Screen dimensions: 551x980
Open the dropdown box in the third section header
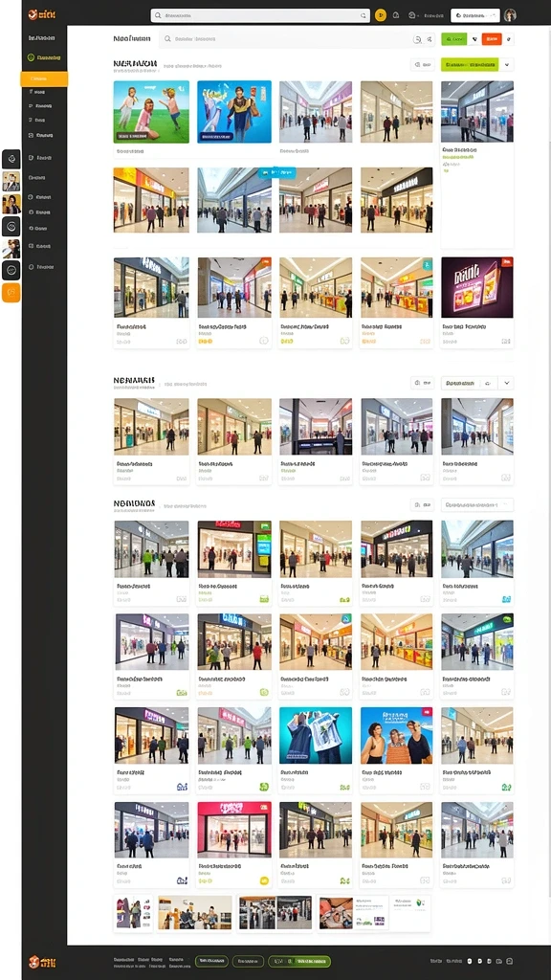(x=477, y=504)
